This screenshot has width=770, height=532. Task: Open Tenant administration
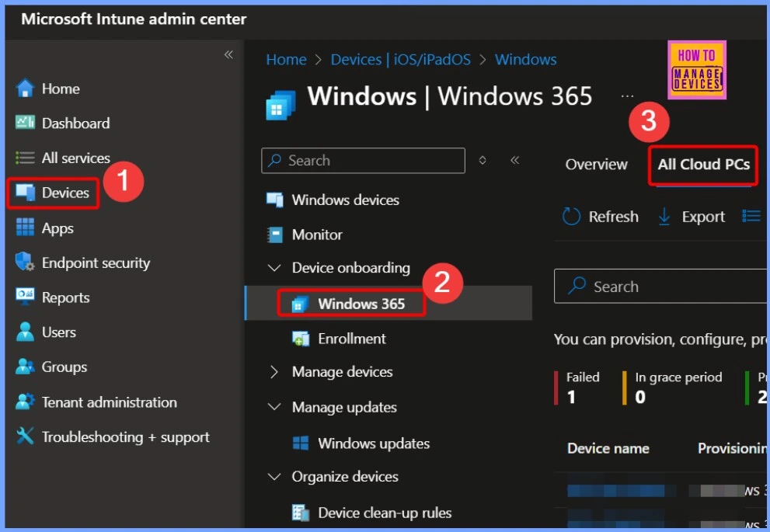coord(109,402)
